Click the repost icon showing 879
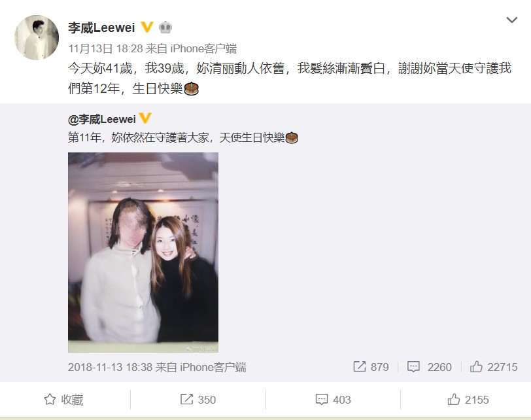The image size is (531, 420). 359,366
